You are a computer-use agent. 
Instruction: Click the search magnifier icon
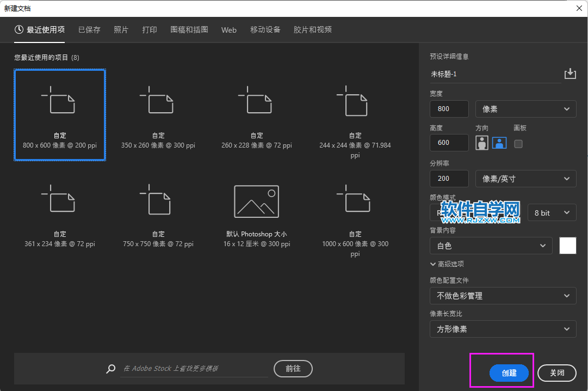(x=110, y=369)
